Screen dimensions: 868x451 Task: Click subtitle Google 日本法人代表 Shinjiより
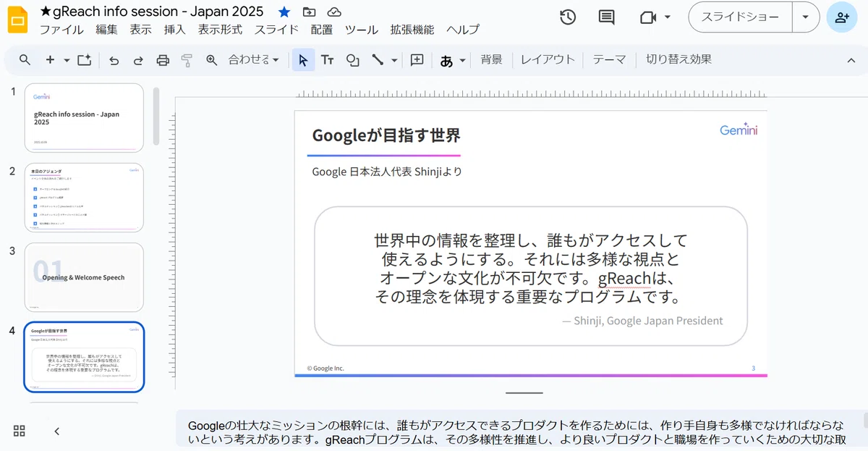pos(387,172)
